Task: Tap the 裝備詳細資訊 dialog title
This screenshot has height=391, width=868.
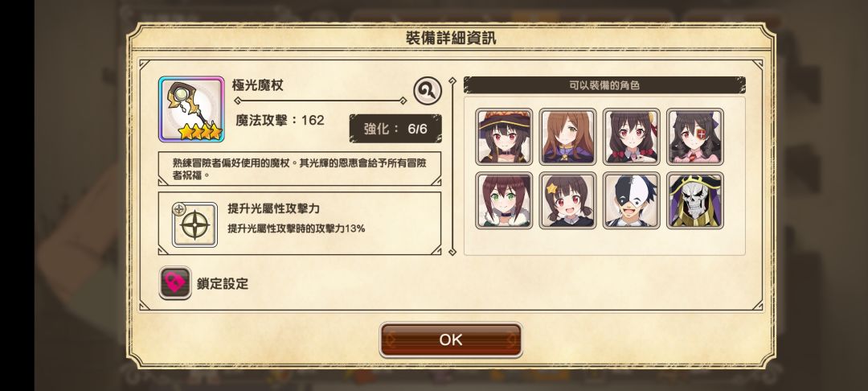Action: [451, 38]
